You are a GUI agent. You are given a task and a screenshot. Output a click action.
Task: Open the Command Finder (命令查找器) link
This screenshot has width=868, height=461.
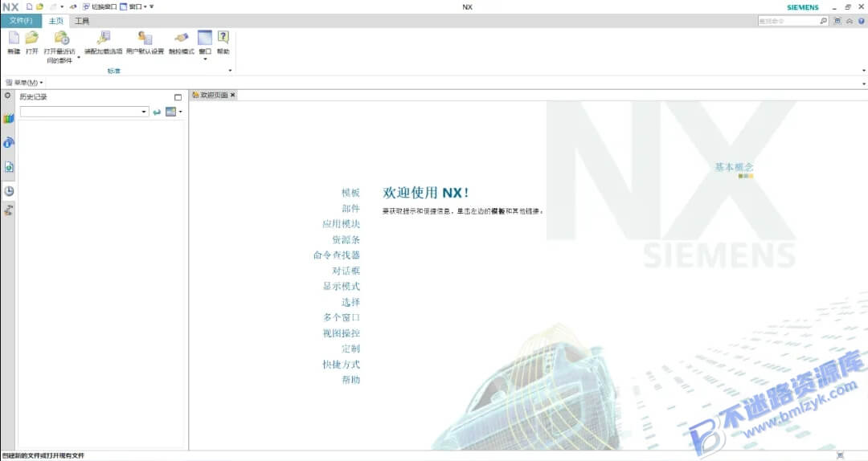pos(337,255)
